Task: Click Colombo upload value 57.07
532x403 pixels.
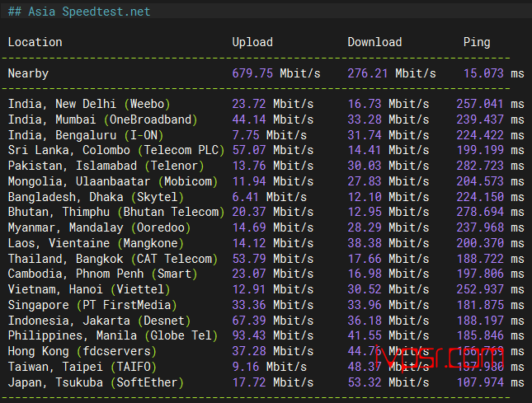Action: 249,150
